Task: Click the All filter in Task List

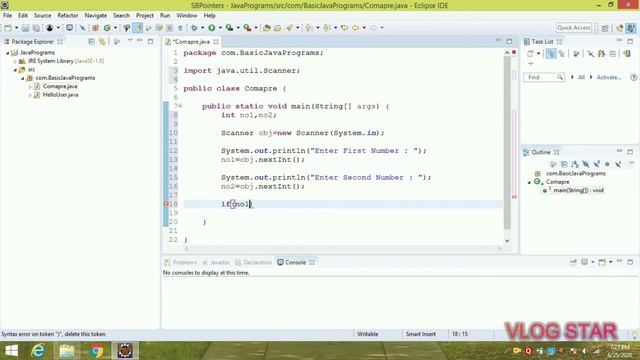Action: [x=581, y=77]
